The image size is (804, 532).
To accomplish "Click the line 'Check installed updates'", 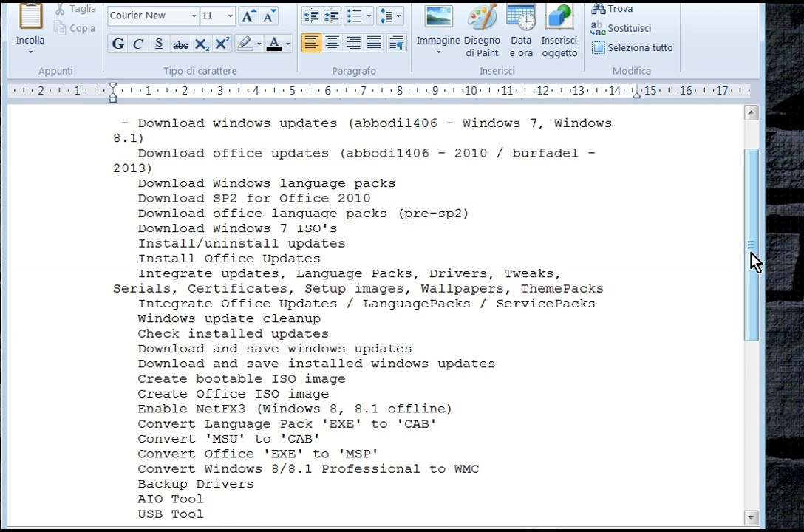I will pos(234,334).
